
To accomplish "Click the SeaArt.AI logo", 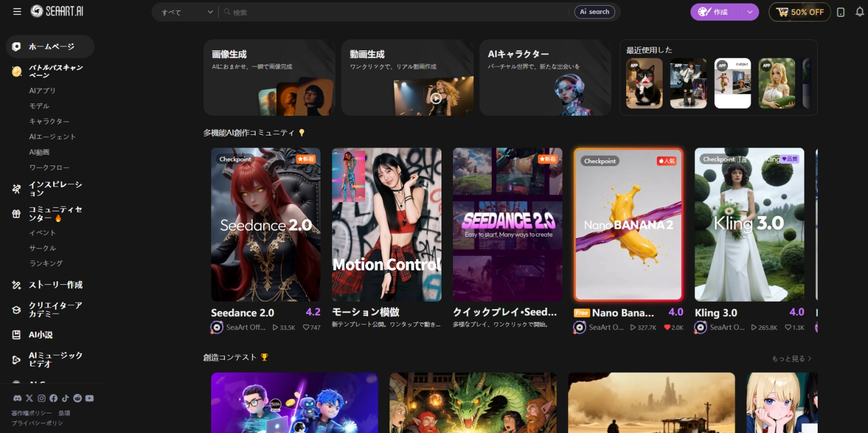I will tap(57, 12).
